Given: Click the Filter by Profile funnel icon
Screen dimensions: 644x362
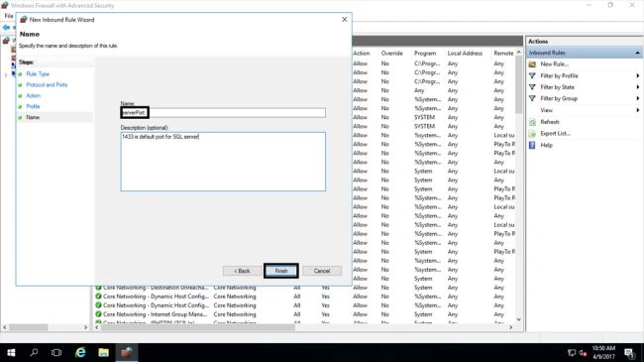Looking at the screenshot, I should [x=532, y=75].
